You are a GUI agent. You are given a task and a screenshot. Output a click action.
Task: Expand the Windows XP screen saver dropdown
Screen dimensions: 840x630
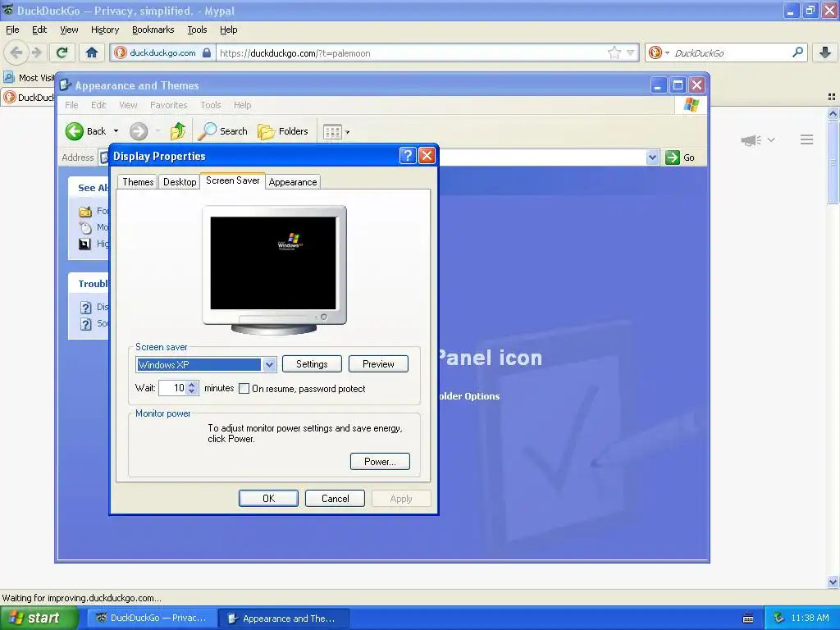[269, 365]
